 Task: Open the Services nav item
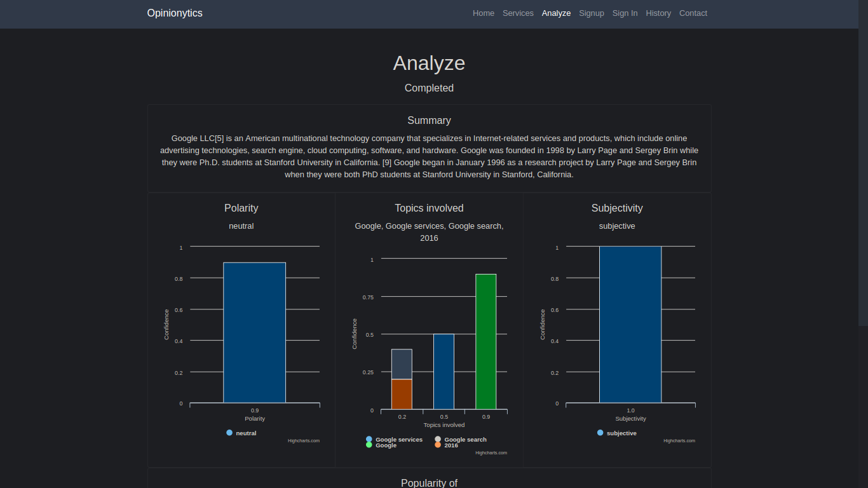point(518,13)
